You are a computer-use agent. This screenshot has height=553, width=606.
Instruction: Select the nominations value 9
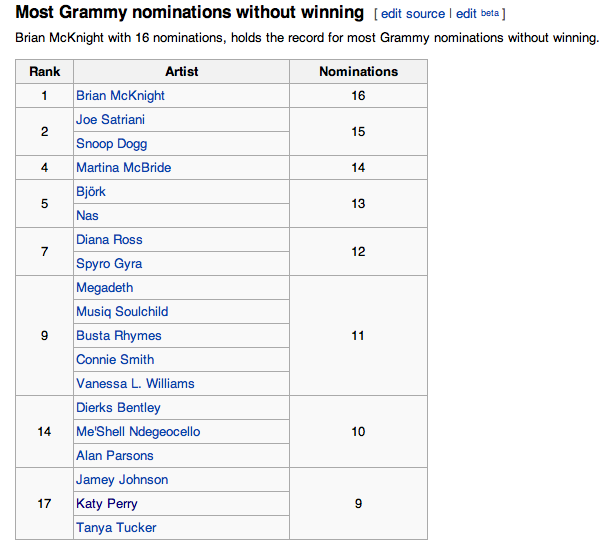pyautogui.click(x=358, y=504)
